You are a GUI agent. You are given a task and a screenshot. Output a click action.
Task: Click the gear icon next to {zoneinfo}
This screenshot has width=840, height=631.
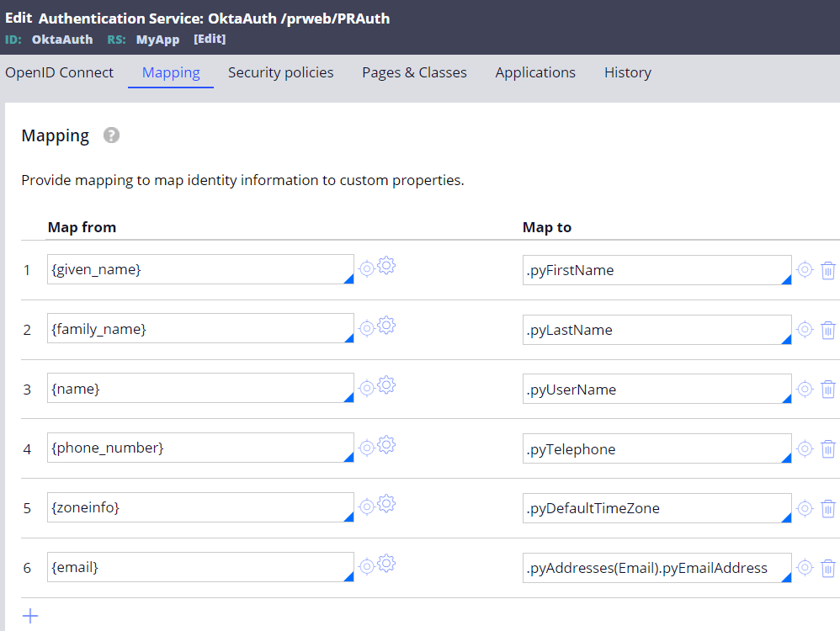tap(386, 504)
